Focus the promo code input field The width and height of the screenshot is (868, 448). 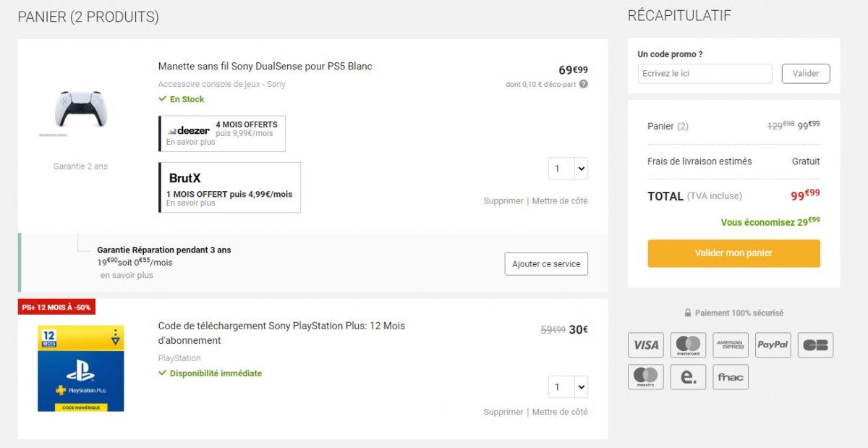(x=705, y=73)
